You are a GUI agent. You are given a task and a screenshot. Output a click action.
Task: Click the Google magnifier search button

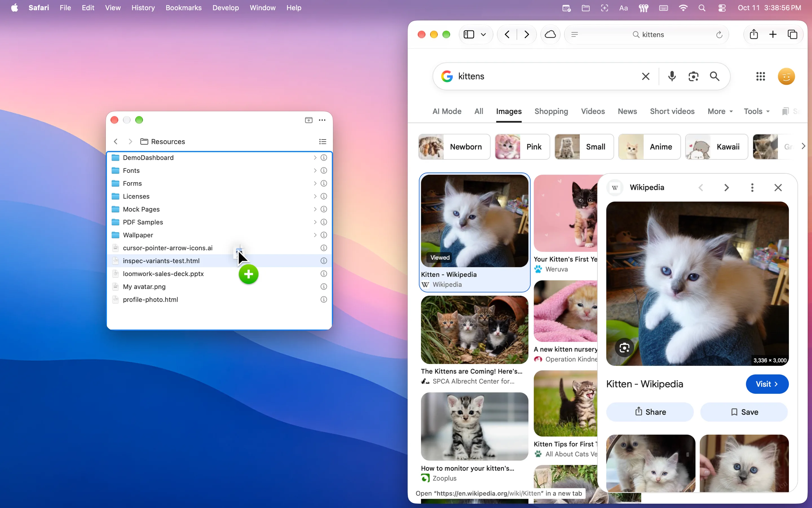tap(715, 76)
